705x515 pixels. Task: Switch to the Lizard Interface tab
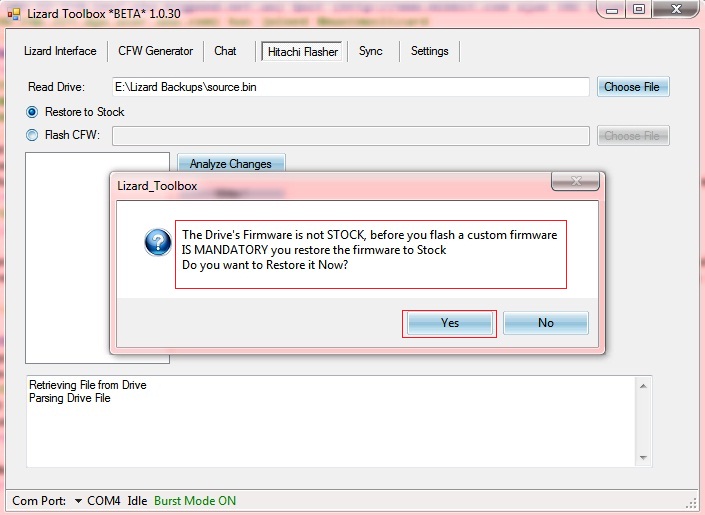[x=60, y=51]
